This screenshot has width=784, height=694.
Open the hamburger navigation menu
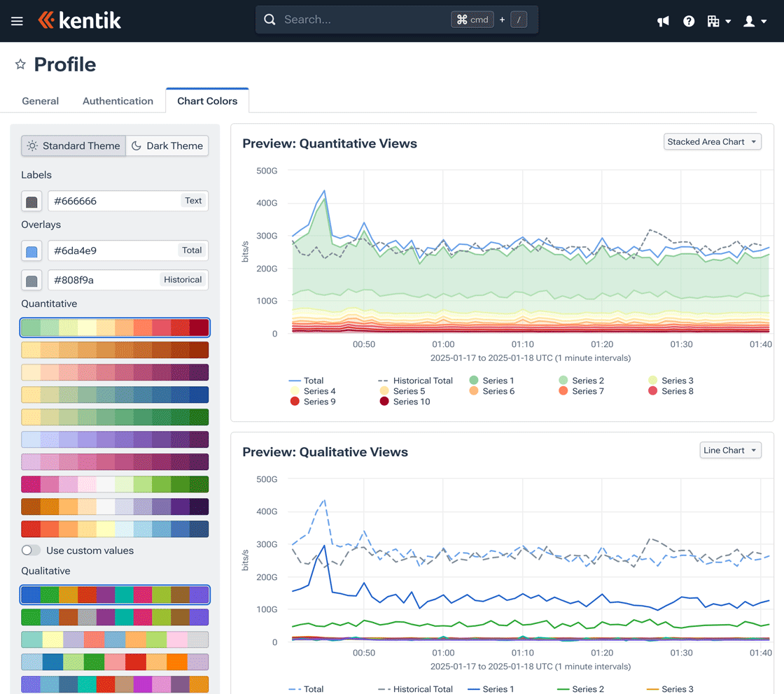click(17, 20)
